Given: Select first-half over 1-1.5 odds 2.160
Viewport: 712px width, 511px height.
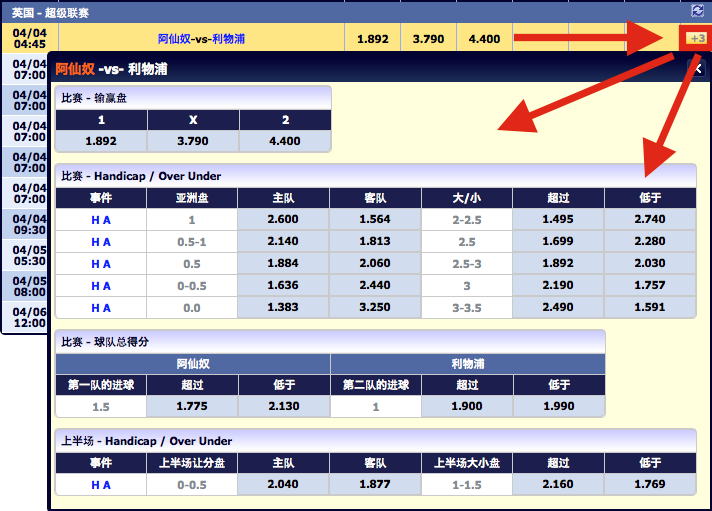Looking at the screenshot, I should click(558, 484).
